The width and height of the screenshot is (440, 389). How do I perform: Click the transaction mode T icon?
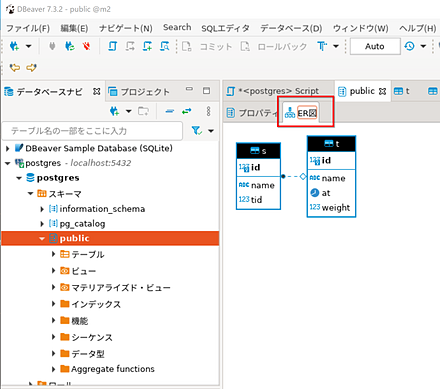click(322, 46)
